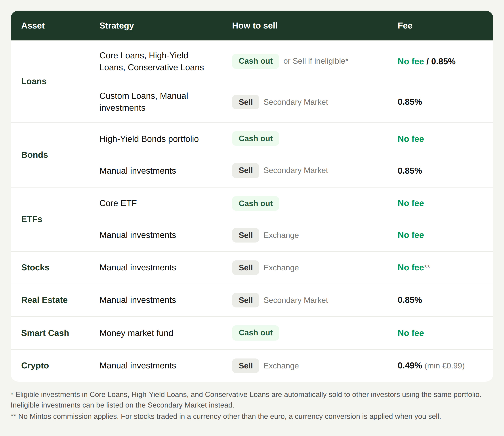
Task: Click 'Secondary Market' in the Real Estate row
Action: (x=296, y=300)
